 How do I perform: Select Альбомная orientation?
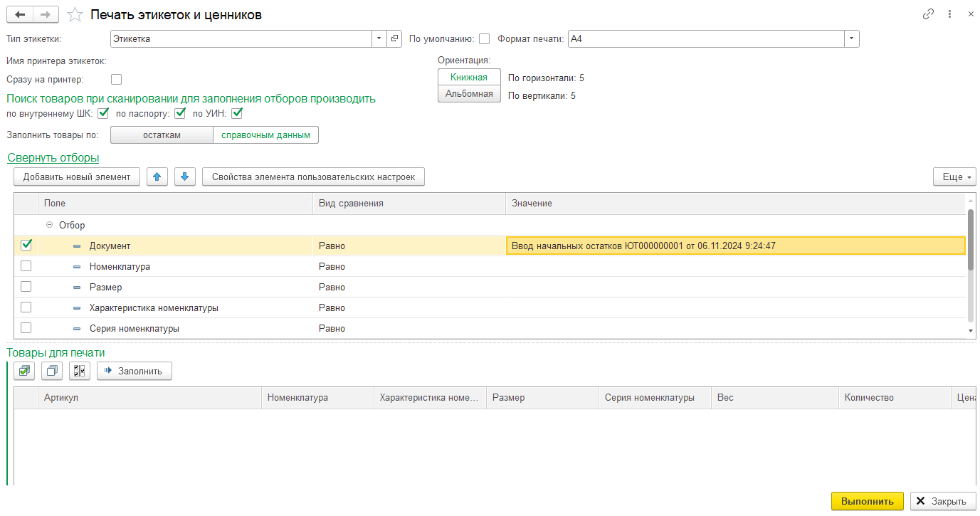pos(469,94)
